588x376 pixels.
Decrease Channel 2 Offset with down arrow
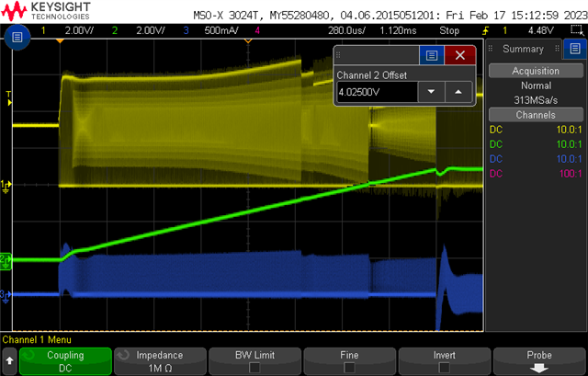click(x=431, y=92)
